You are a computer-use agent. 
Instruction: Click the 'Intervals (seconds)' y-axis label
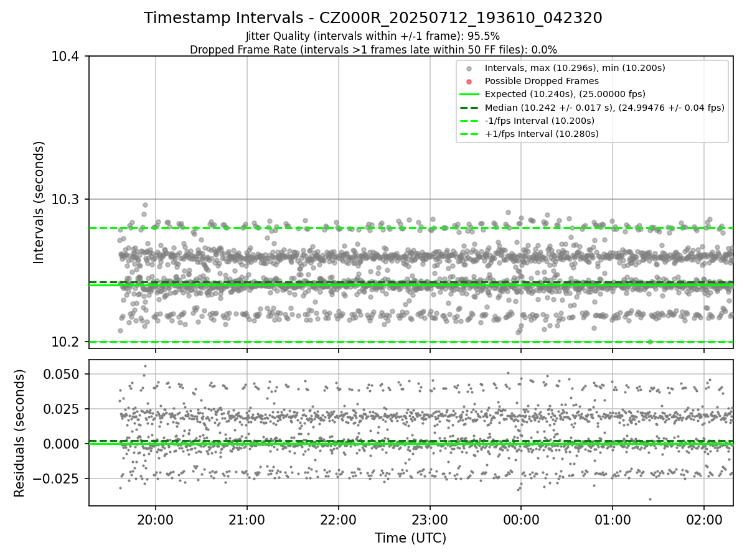click(39, 202)
